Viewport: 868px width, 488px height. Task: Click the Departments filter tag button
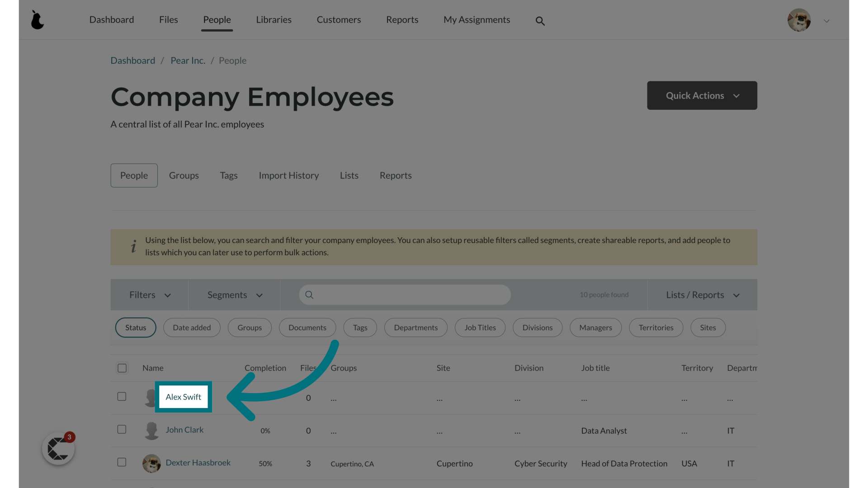[x=415, y=327]
